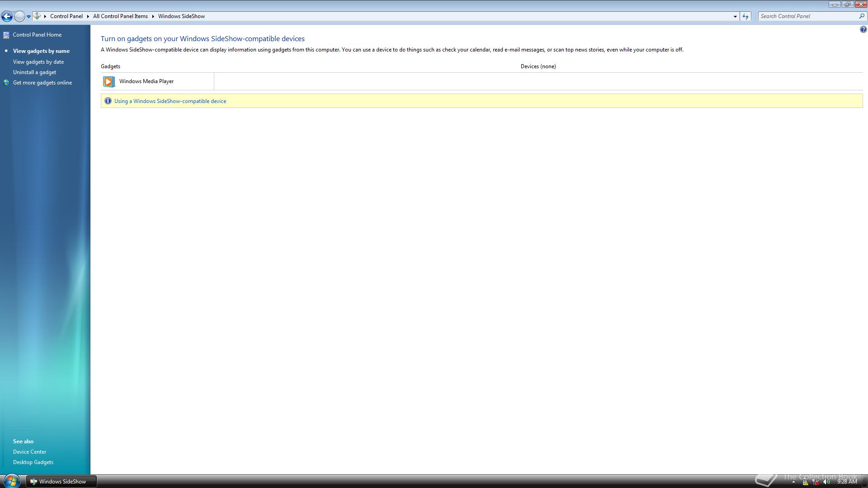Click Get more gadgets online
The image size is (868, 488).
(42, 83)
